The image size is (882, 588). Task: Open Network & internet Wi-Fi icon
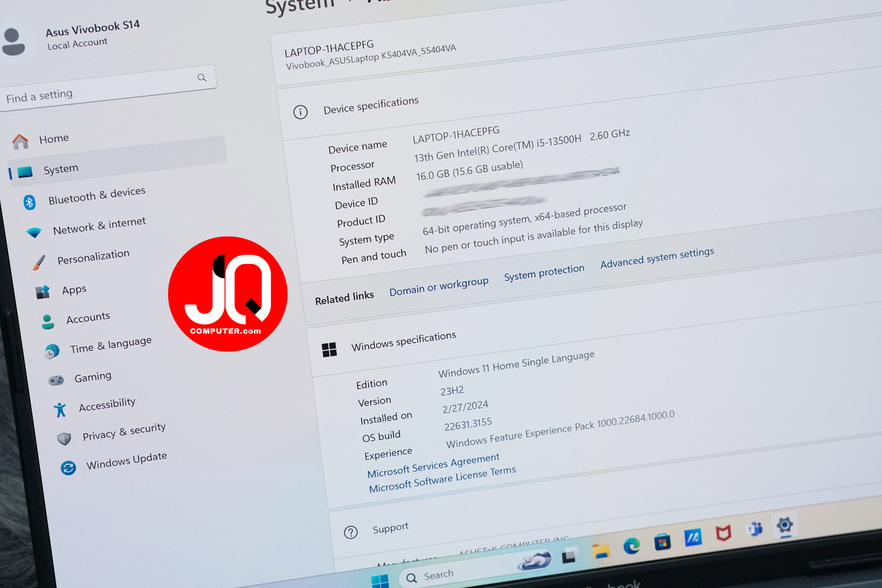coord(34,232)
